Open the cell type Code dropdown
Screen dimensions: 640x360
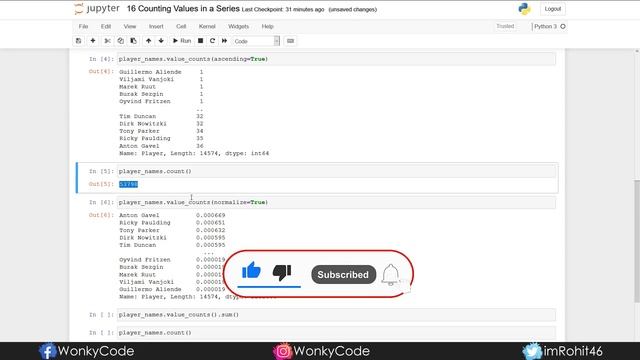[256, 41]
